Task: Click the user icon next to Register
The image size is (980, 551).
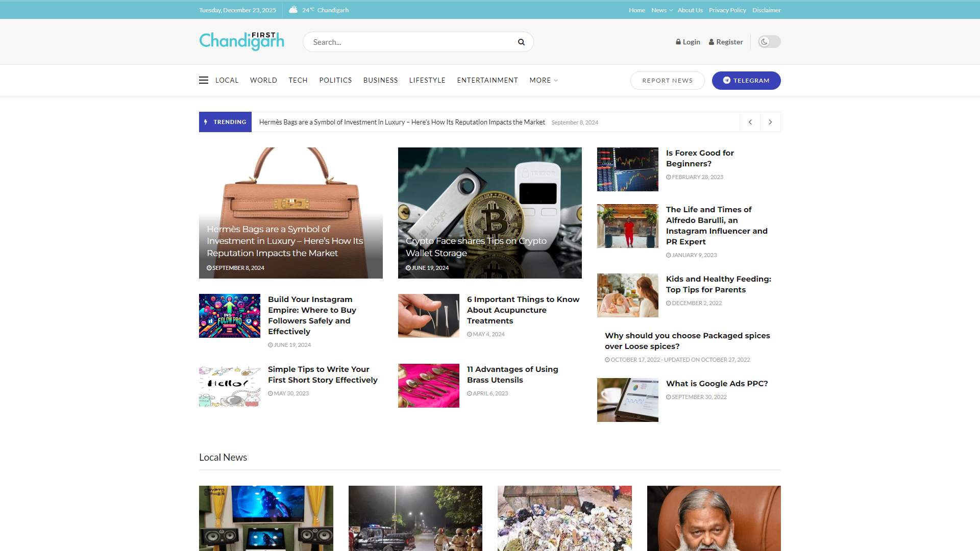Action: 711,42
